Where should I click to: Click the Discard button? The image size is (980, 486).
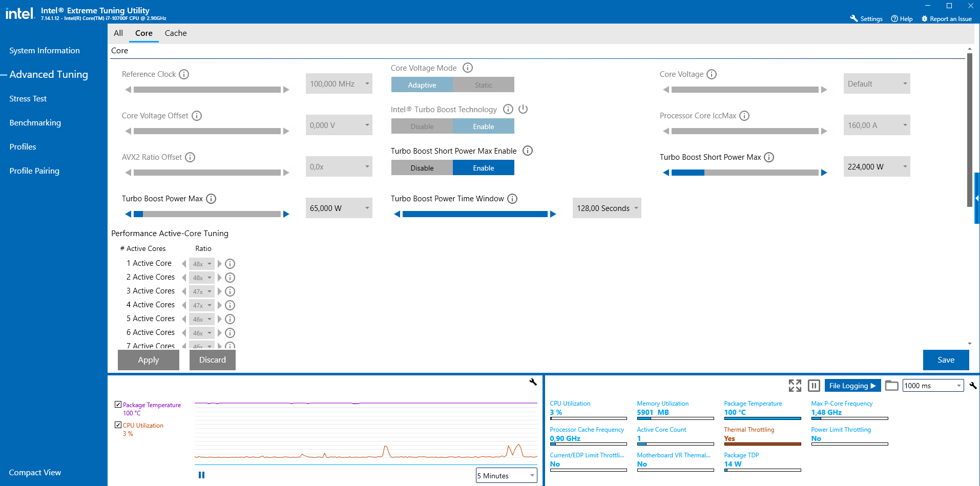213,360
